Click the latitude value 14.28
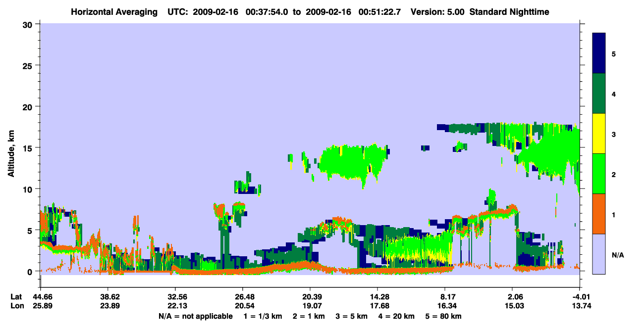Viewport: 644px width, 330px height. click(x=377, y=297)
